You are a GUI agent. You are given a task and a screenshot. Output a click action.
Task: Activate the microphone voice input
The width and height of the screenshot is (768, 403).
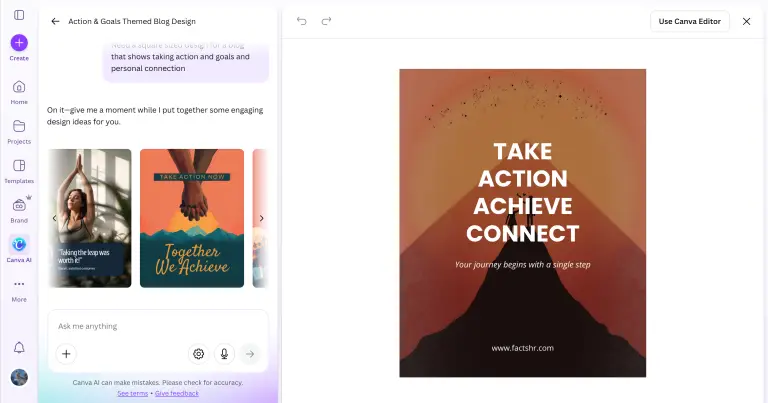point(224,353)
